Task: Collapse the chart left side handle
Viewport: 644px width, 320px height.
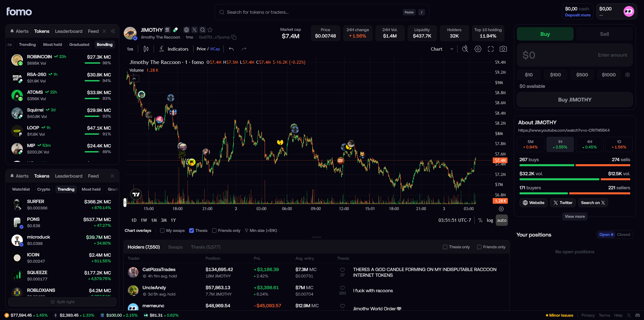Action: [125, 202]
